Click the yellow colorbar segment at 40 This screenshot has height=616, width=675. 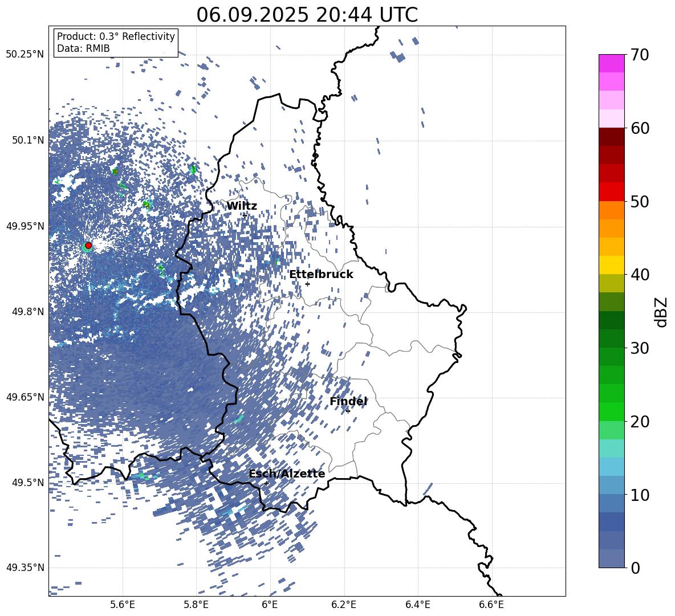click(611, 265)
